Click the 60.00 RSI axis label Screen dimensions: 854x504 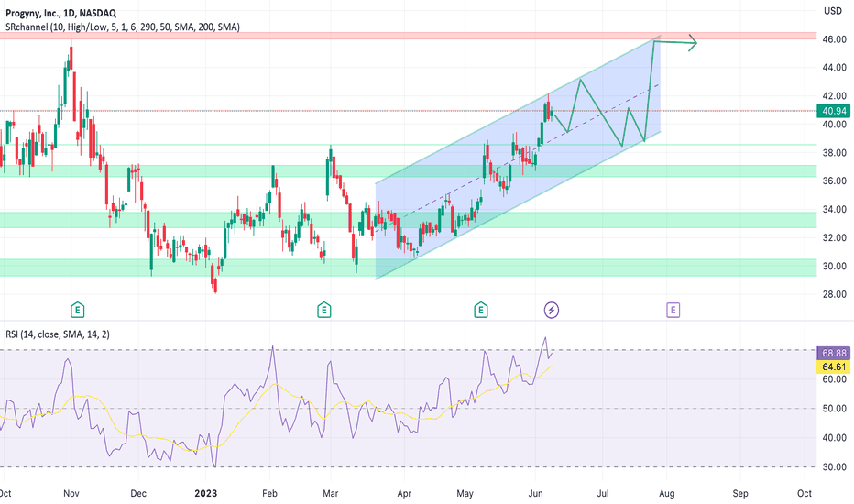[834, 379]
